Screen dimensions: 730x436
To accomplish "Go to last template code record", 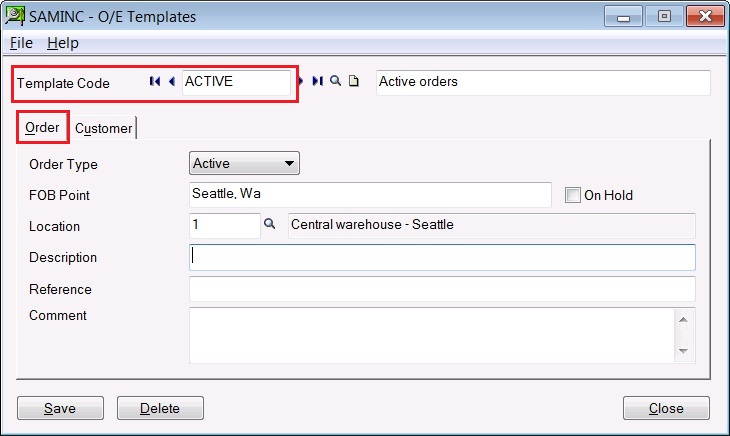I will tap(318, 81).
